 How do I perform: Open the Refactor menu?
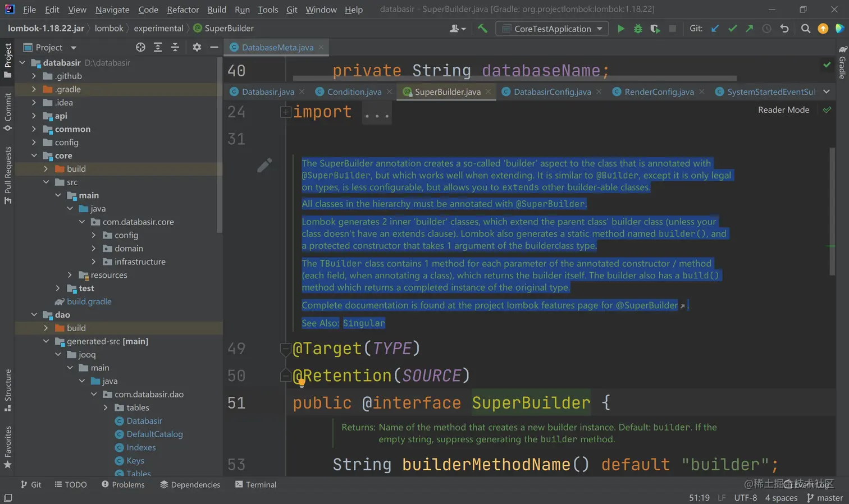coord(182,10)
